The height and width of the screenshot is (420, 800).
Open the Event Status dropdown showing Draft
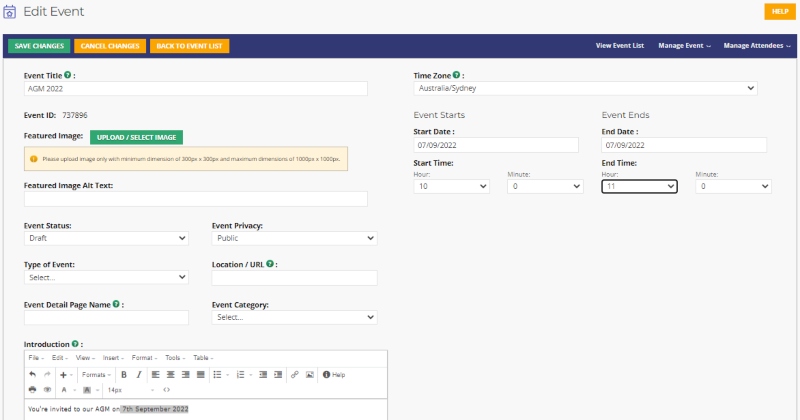[x=106, y=238]
